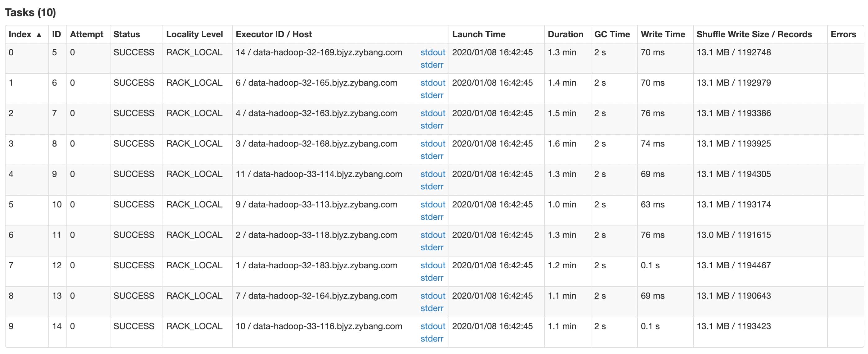Open stdout for data-hadoop-32-165 host
The image size is (868, 354).
(x=433, y=83)
